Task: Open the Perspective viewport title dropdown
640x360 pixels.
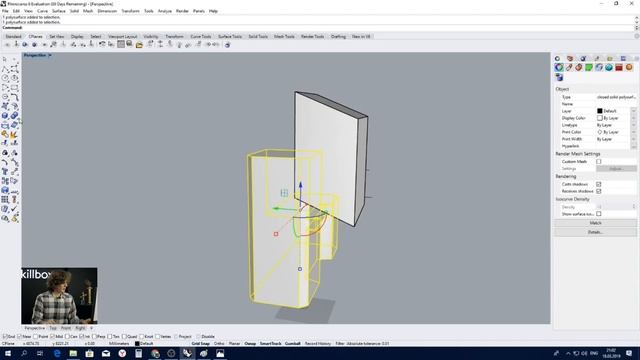Action: 50,55
